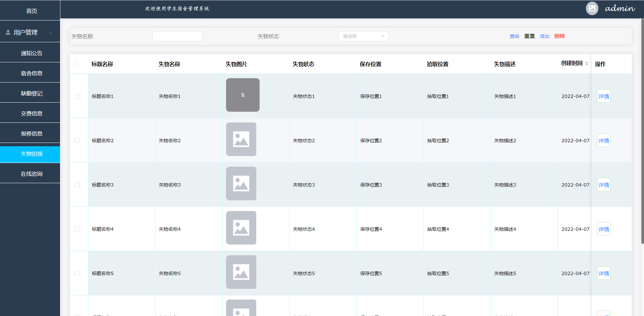Open the placeholder image in row 标题名称2

tap(241, 139)
